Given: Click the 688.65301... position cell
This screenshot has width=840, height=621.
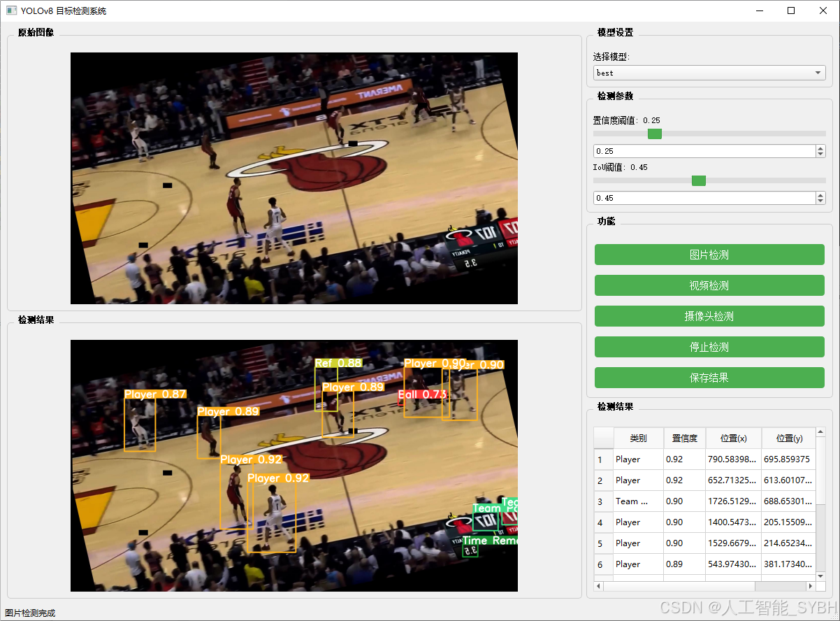Looking at the screenshot, I should (x=788, y=501).
